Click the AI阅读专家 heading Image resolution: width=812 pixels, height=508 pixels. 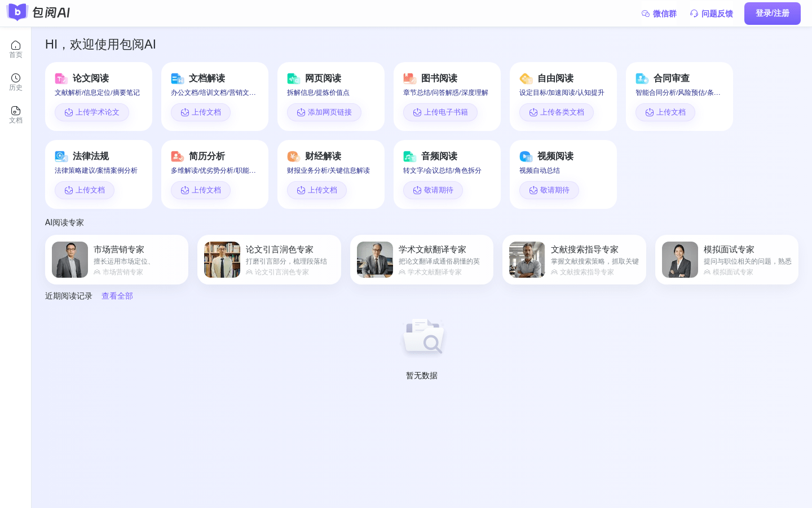(x=64, y=222)
